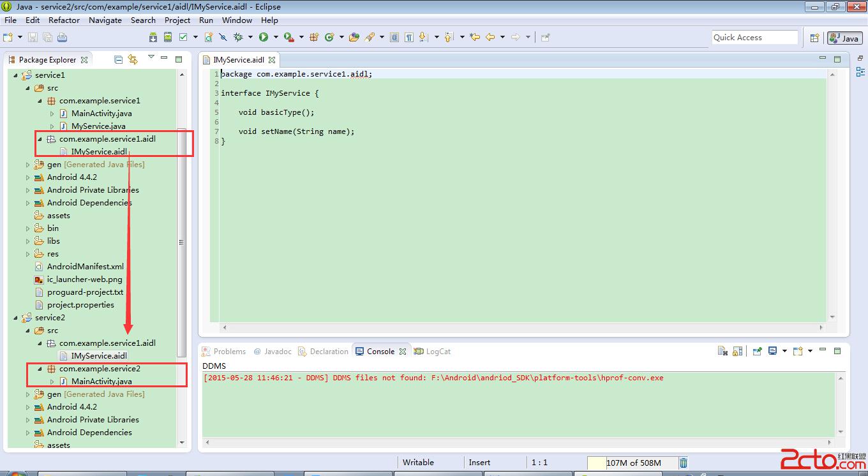This screenshot has width=868, height=476.
Task: Toggle Show Whitespace Characters pilcrow icon
Action: [x=408, y=38]
